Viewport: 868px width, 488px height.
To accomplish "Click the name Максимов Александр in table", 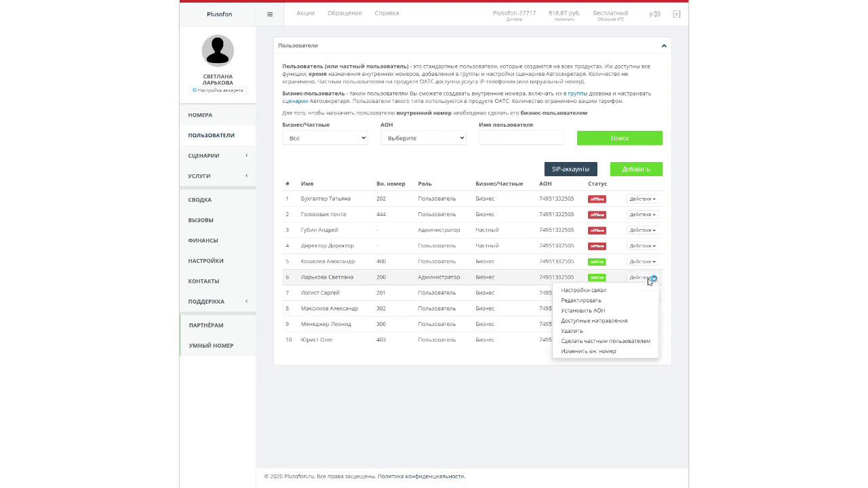I will (x=330, y=308).
